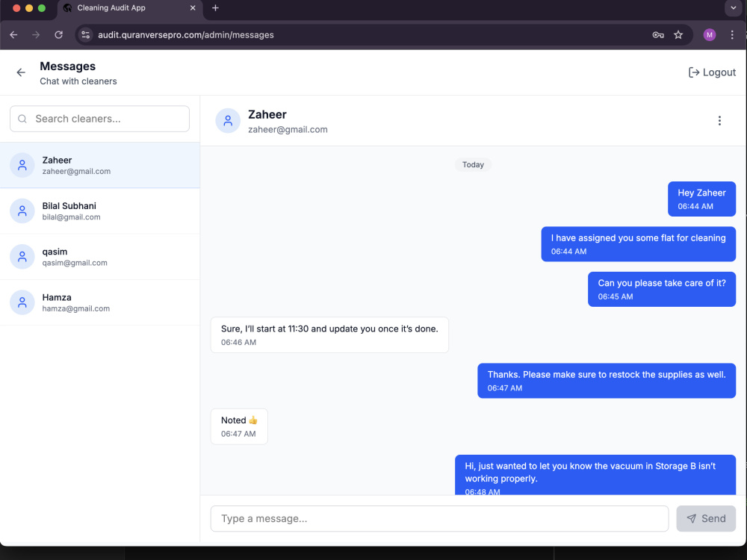Open Bilal Subhani's conversation
This screenshot has height=560, width=747.
click(x=99, y=211)
